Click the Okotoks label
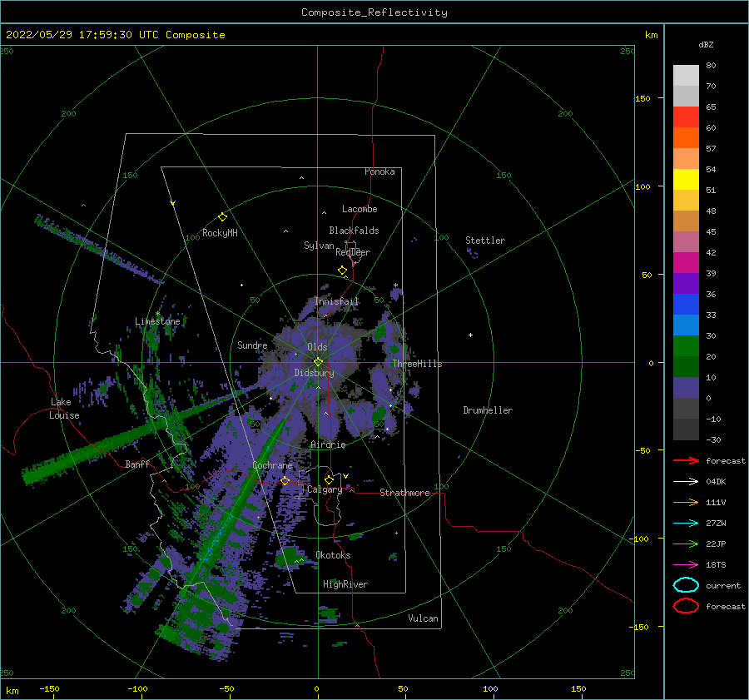749x700 pixels. pos(333,555)
